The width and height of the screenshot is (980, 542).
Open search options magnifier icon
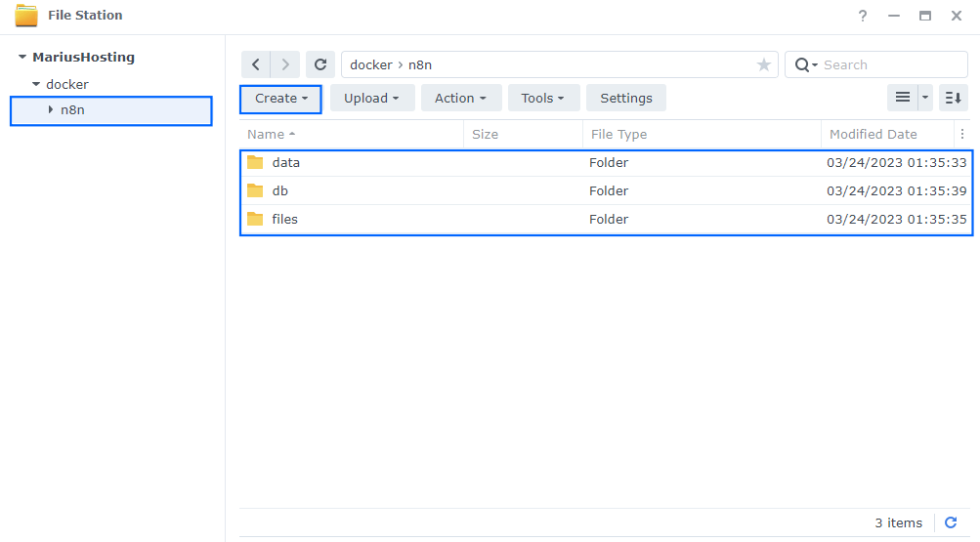point(806,64)
